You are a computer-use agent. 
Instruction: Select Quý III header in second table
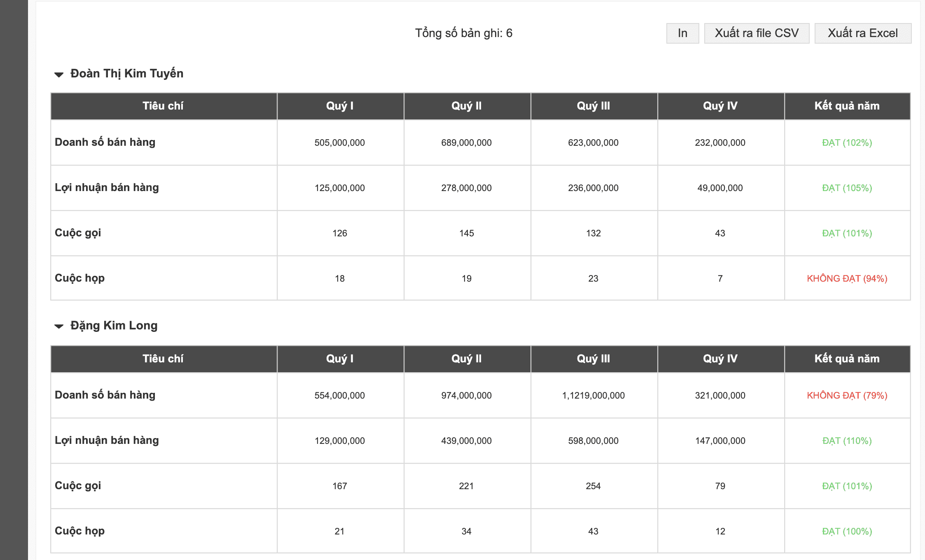593,359
